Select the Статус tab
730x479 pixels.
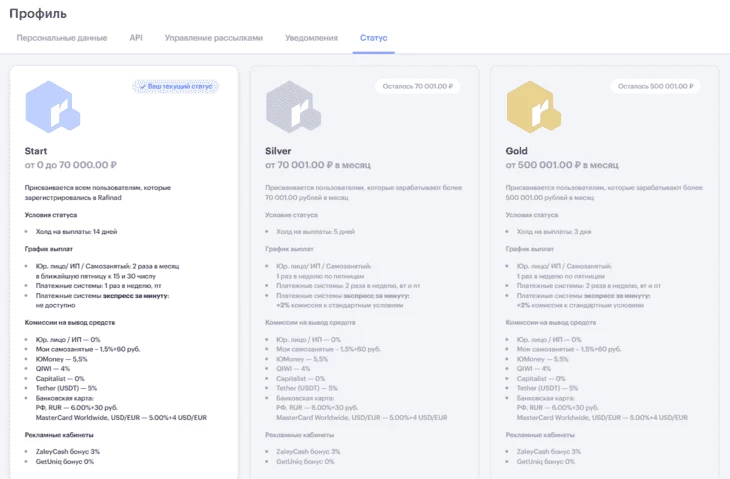pyautogui.click(x=373, y=38)
